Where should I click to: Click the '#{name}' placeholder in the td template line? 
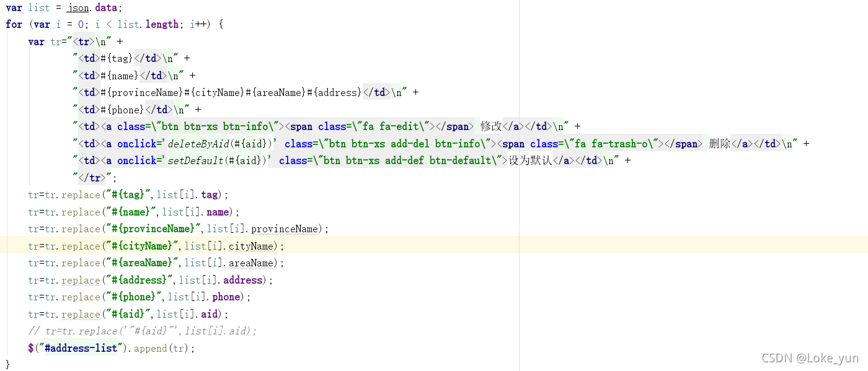click(x=120, y=76)
